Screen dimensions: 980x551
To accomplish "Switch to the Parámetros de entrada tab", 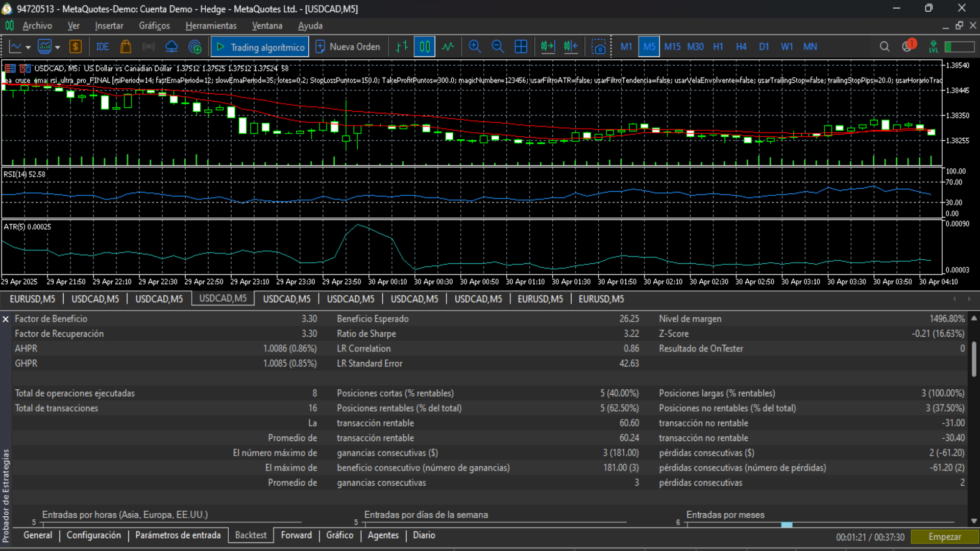I will (178, 535).
